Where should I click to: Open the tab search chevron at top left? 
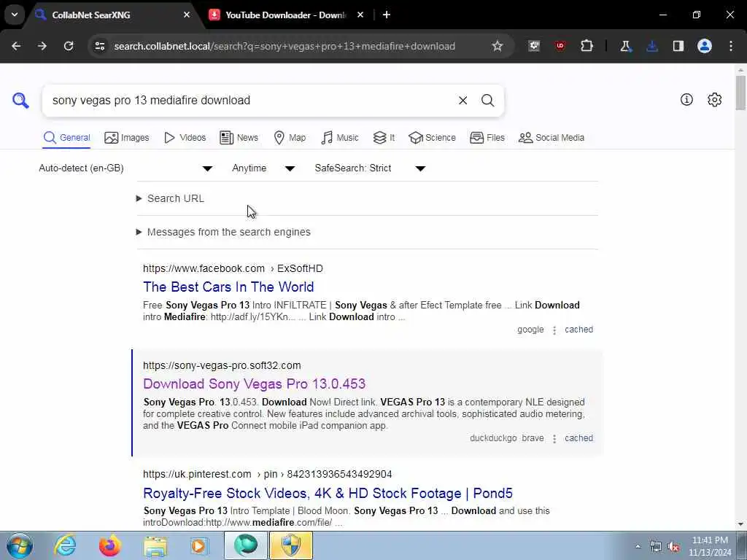point(15,15)
